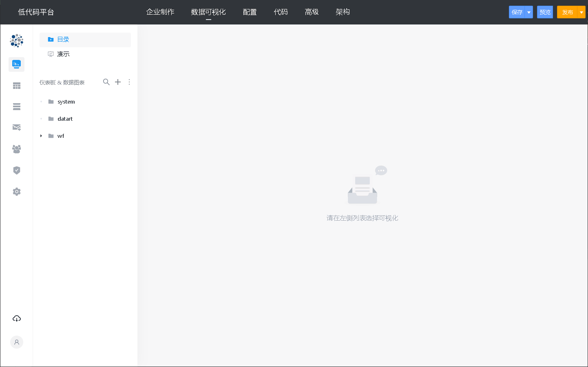The image size is (588, 367).
Task: Open the 代码 tab
Action: (281, 12)
